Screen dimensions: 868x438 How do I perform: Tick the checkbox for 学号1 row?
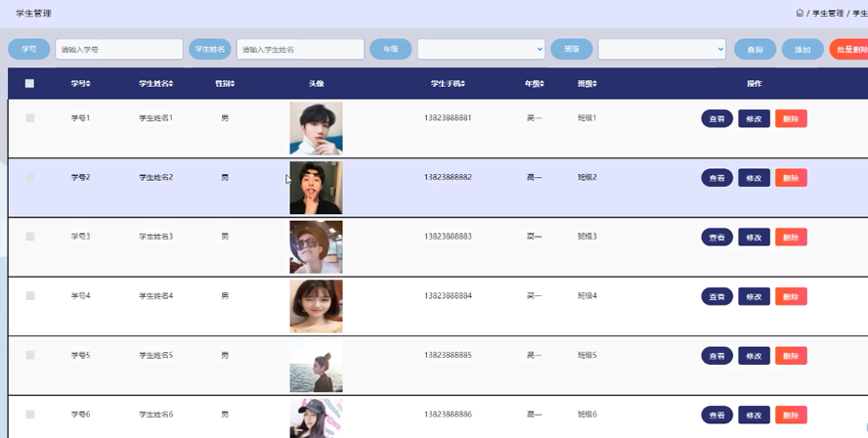(x=30, y=118)
